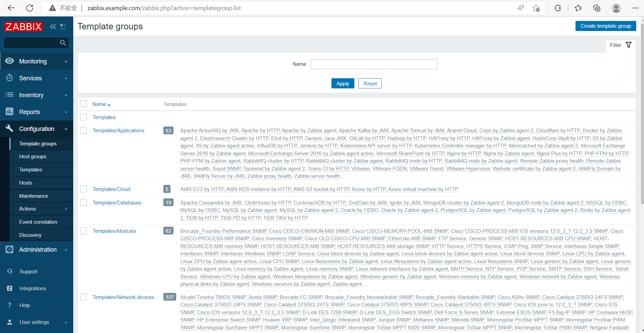Open the Templates/Cloud group link

pyautogui.click(x=111, y=189)
